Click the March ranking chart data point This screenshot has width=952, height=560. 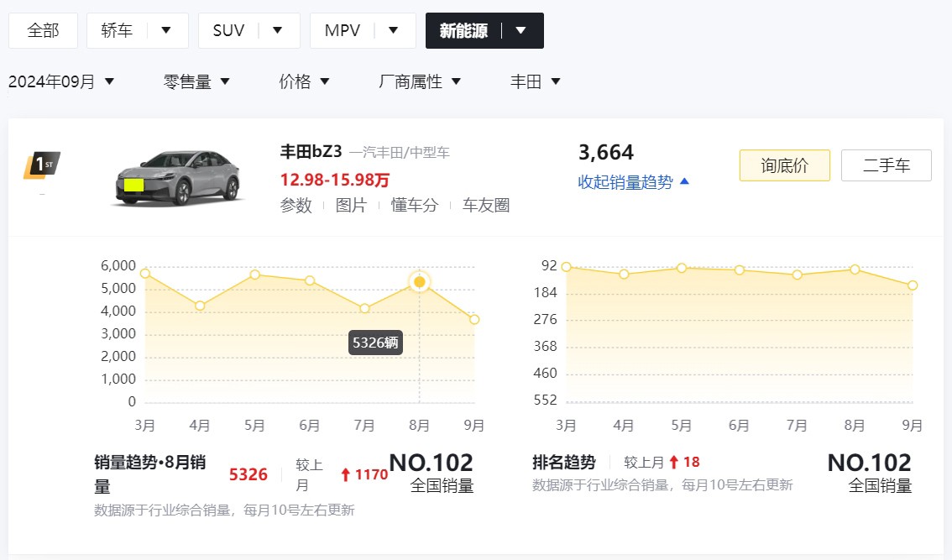tap(566, 267)
